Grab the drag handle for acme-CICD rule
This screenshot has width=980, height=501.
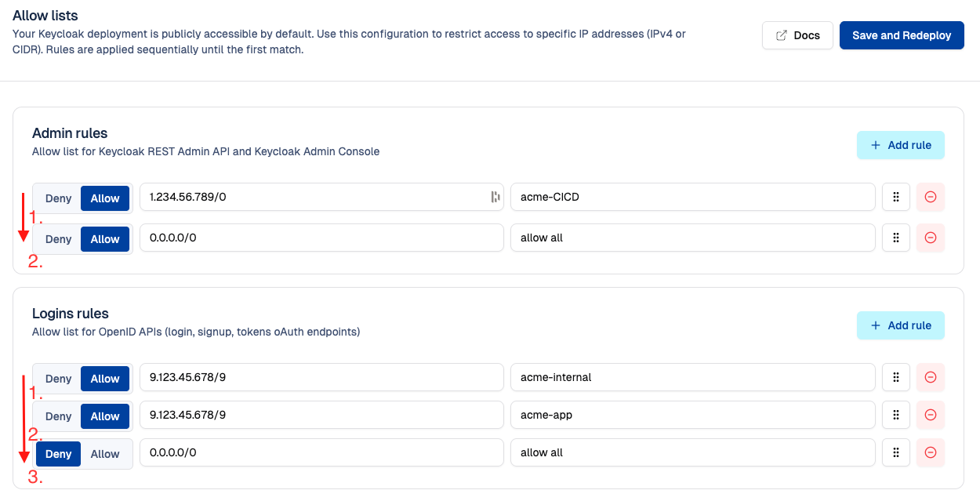click(895, 198)
